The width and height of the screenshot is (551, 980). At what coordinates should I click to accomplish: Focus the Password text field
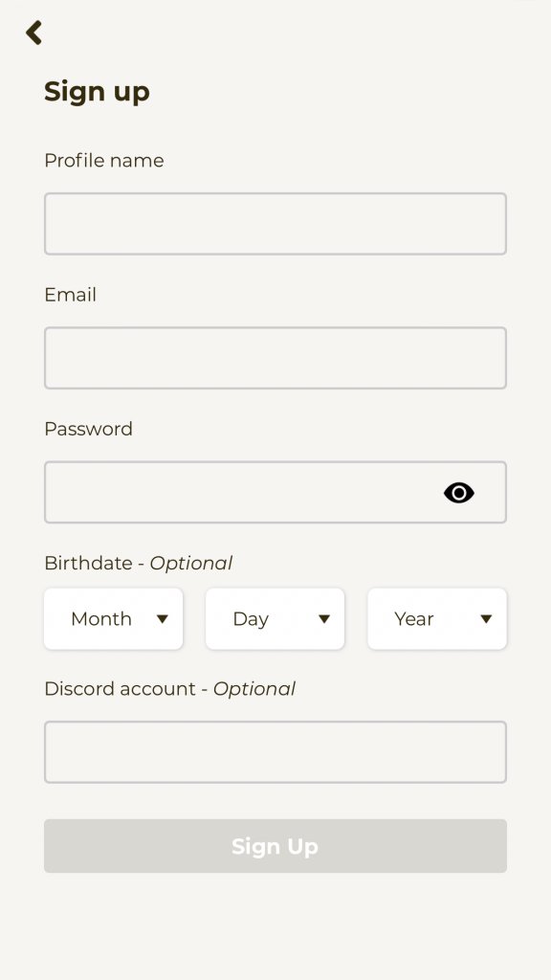(x=275, y=493)
